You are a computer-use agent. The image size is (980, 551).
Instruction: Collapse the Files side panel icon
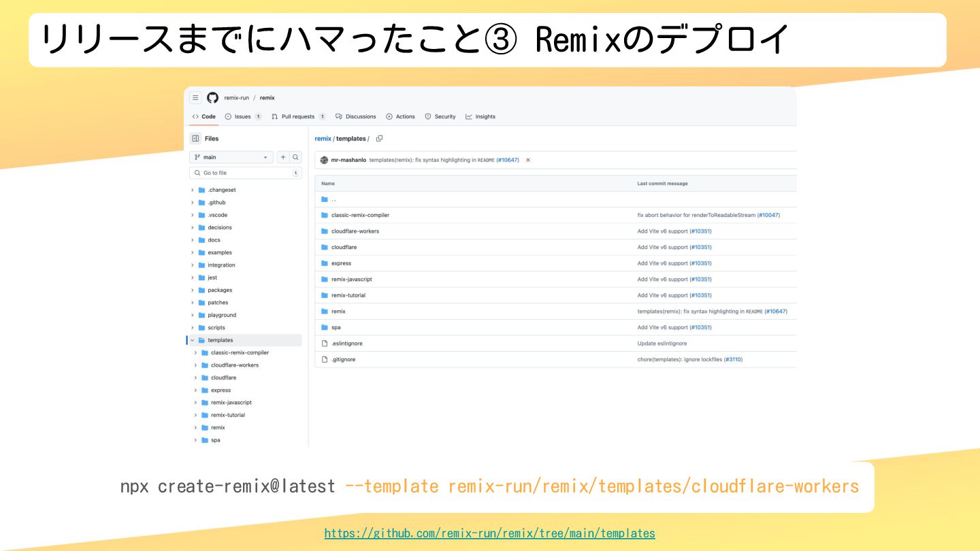tap(195, 138)
